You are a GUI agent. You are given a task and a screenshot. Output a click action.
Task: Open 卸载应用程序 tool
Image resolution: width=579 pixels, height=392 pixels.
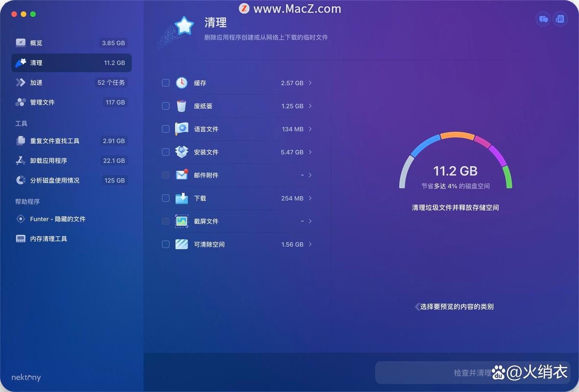pos(72,160)
